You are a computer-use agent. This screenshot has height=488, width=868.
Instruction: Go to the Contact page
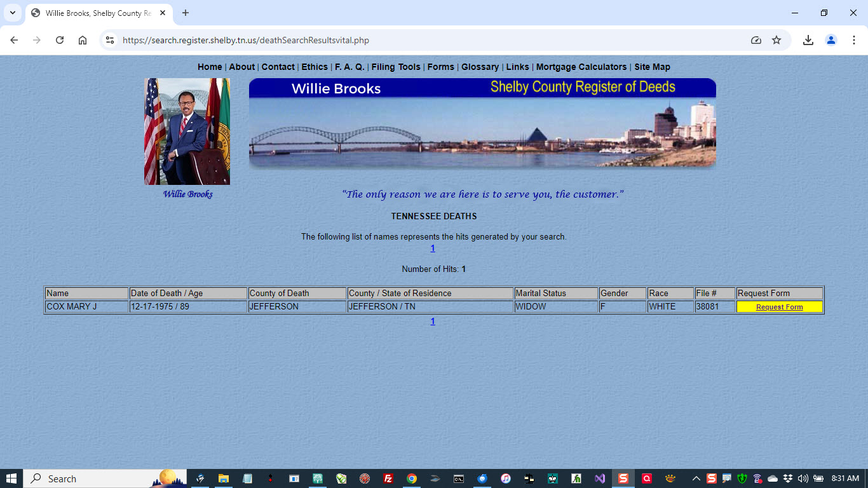point(278,67)
